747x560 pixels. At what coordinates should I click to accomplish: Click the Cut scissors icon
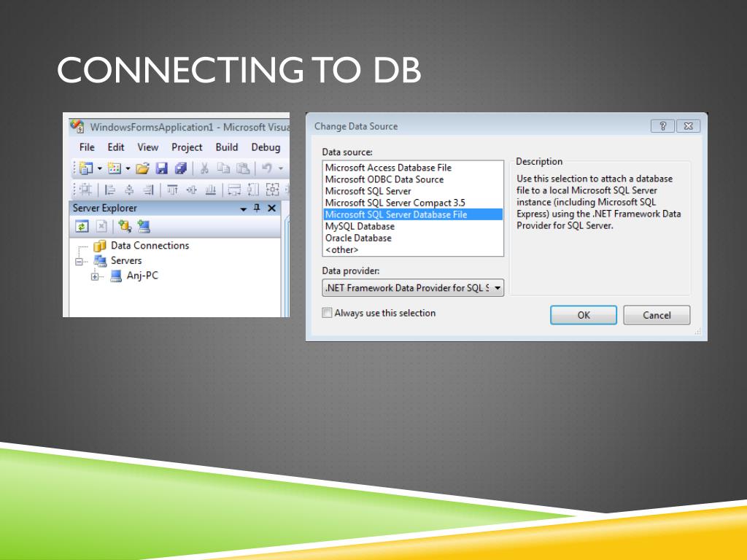tap(204, 168)
